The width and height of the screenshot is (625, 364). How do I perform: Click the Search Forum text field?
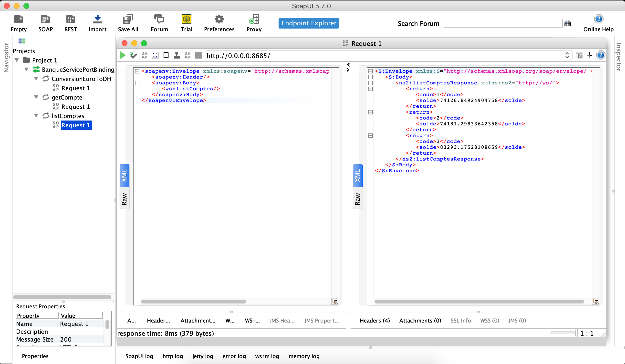tap(503, 23)
